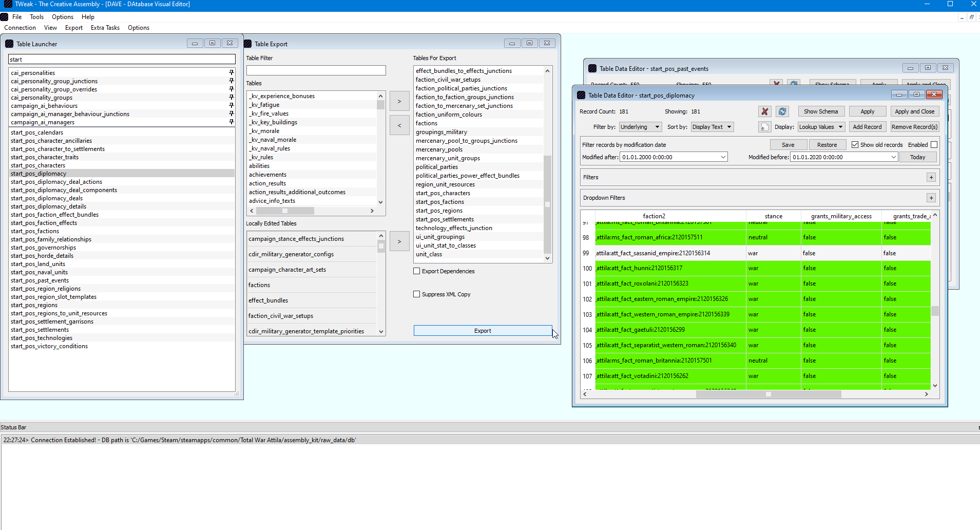
Task: Enable the Export Dependencies checkbox
Action: 417,271
